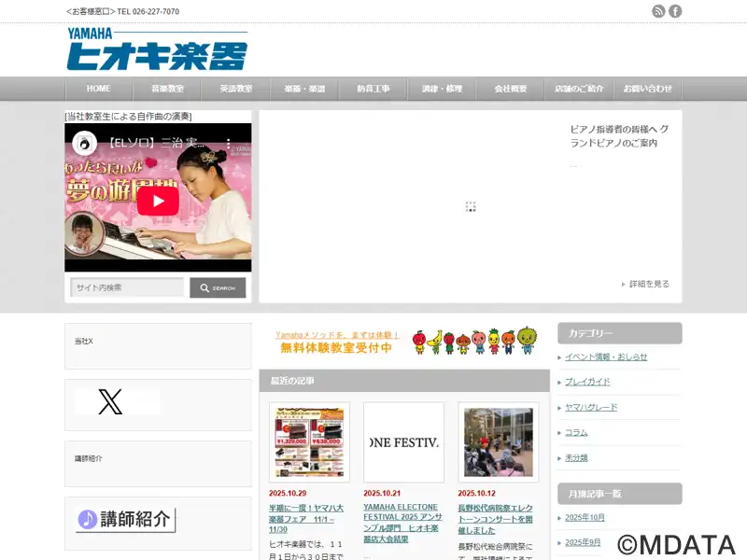
Task: Open the YouTube video options menu (three dots)
Action: click(228, 144)
